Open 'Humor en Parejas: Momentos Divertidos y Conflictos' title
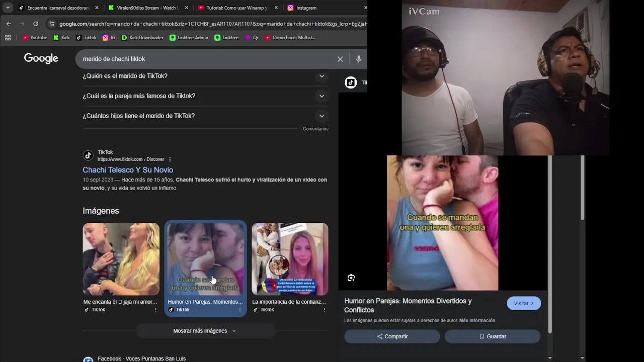This screenshot has height=362, width=644. (x=408, y=305)
